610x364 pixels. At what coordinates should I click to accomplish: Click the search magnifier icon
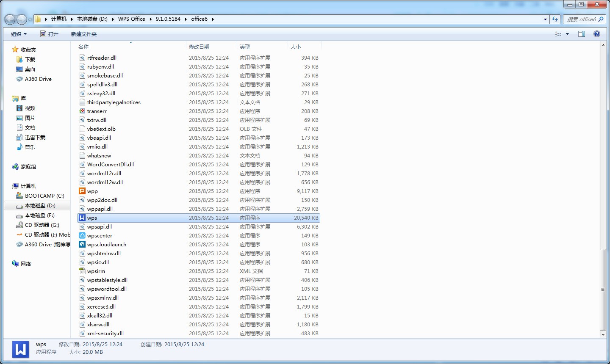(x=601, y=19)
